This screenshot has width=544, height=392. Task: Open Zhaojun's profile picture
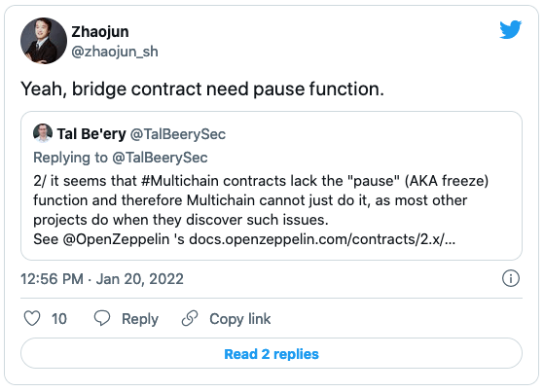pos(44,41)
